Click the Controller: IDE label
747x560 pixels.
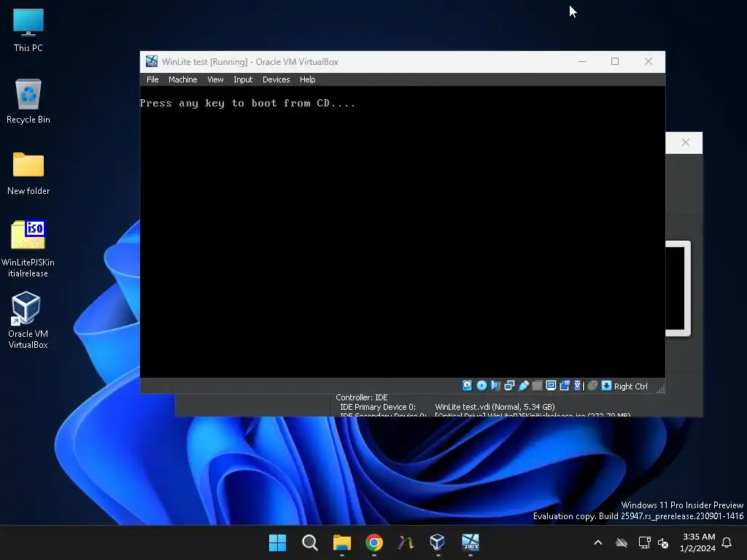362,397
